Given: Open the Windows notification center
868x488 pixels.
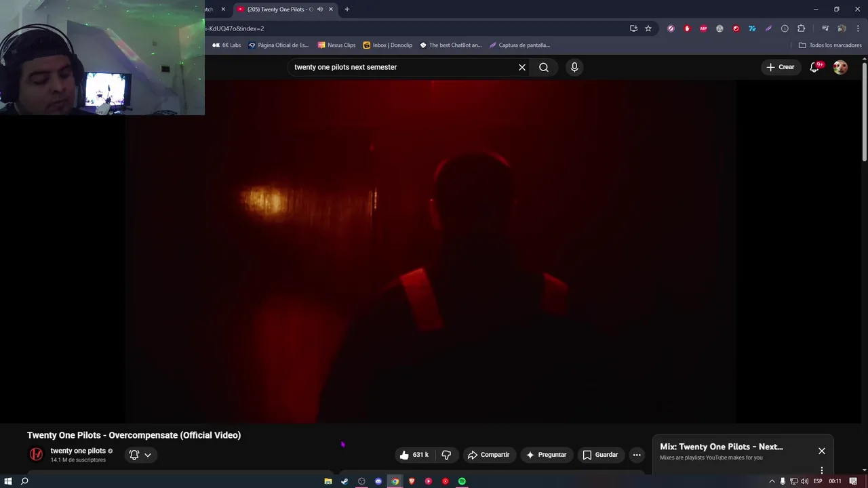Looking at the screenshot, I should point(853,481).
